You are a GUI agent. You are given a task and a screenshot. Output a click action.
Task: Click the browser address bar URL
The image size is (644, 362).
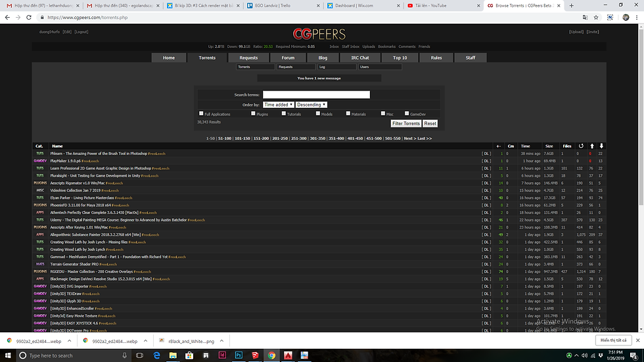[87, 17]
